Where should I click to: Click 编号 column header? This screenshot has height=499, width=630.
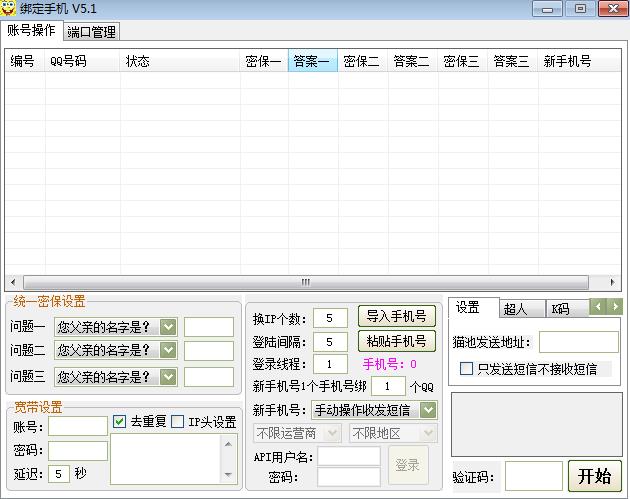25,61
